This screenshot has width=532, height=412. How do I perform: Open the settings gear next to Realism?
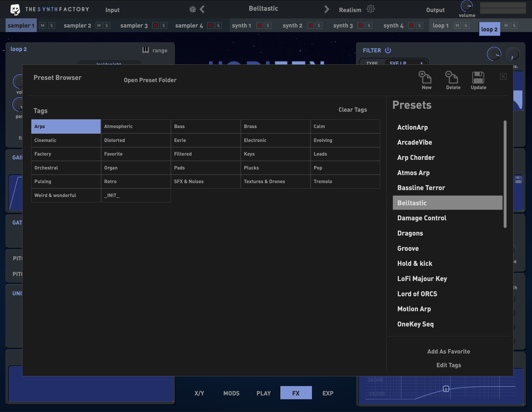(370, 9)
